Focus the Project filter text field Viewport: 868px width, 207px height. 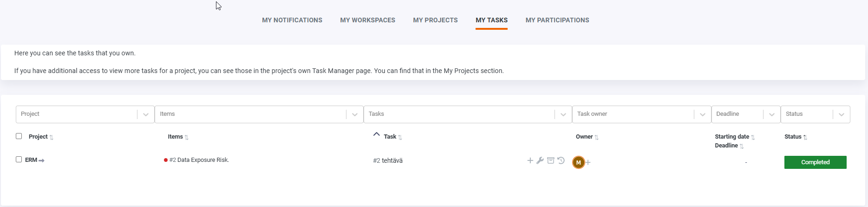tap(77, 114)
